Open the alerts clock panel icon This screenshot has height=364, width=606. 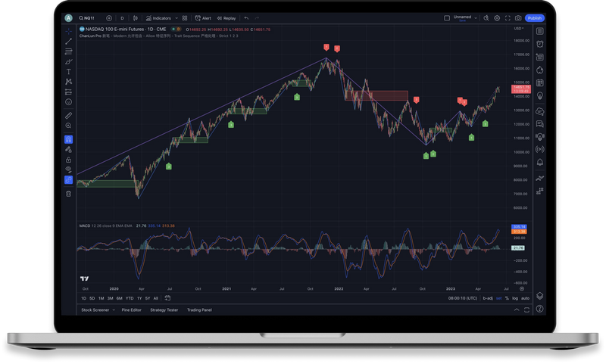(540, 44)
